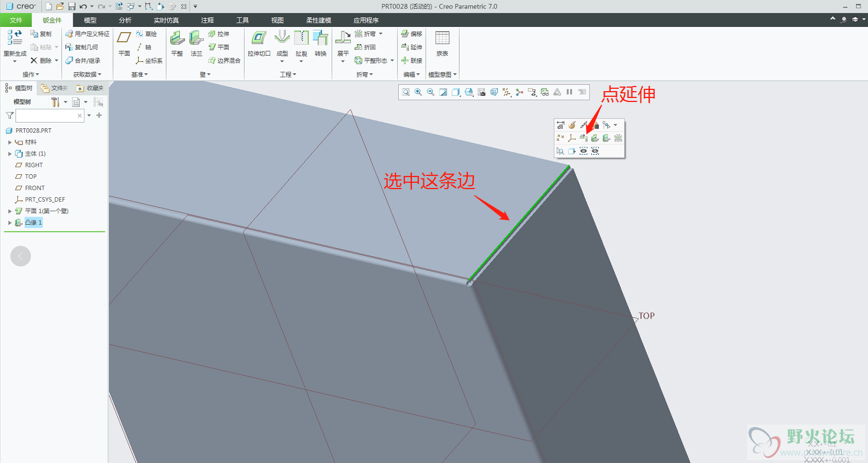
Task: Switch to the 模型 ribbon tab
Action: [90, 20]
